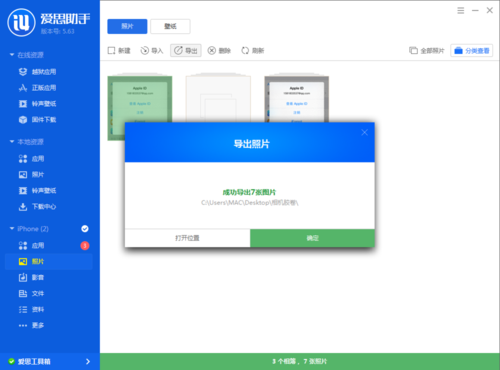500x370 pixels.
Task: Open the 越狱应用 jailbreak apps section
Action: coord(37,72)
